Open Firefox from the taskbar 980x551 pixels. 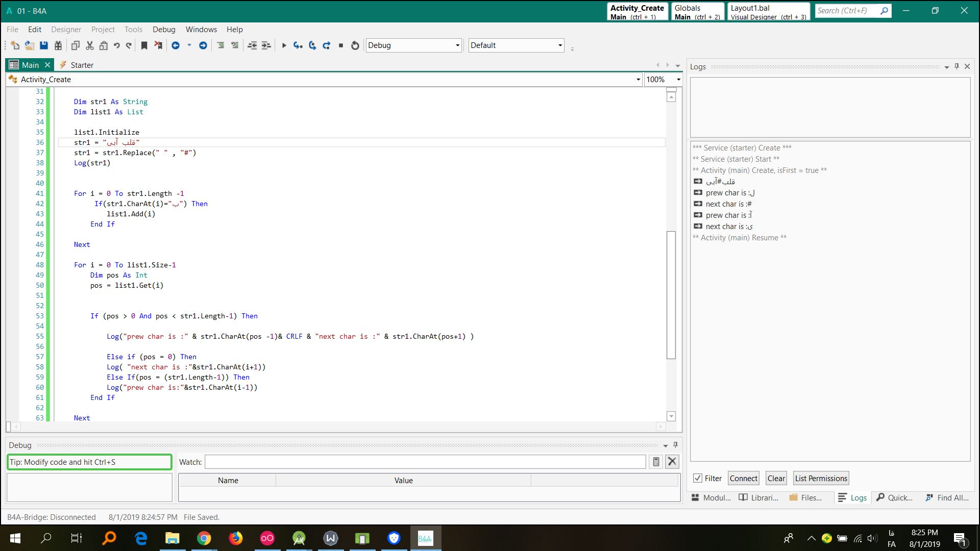(x=235, y=538)
